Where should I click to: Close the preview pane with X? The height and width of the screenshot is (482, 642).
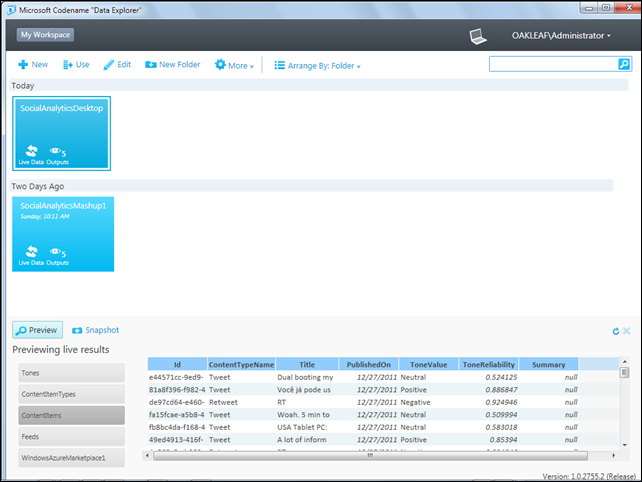(x=627, y=330)
